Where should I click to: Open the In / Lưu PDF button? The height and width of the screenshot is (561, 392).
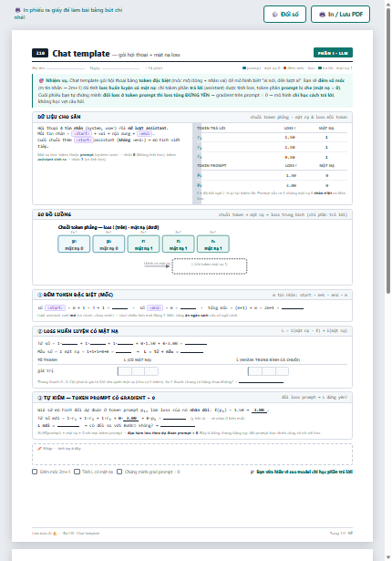click(340, 15)
